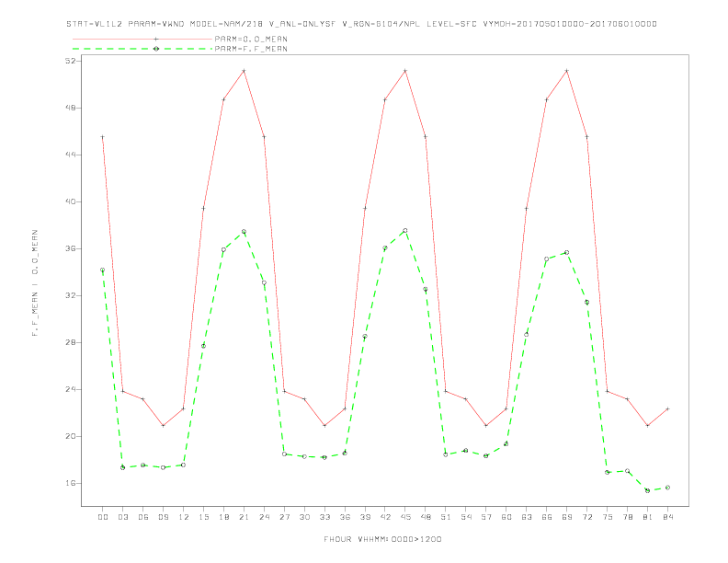This screenshot has width=728, height=563.
Task: Click the x-axis forecast hour label 00
Action: click(x=103, y=517)
